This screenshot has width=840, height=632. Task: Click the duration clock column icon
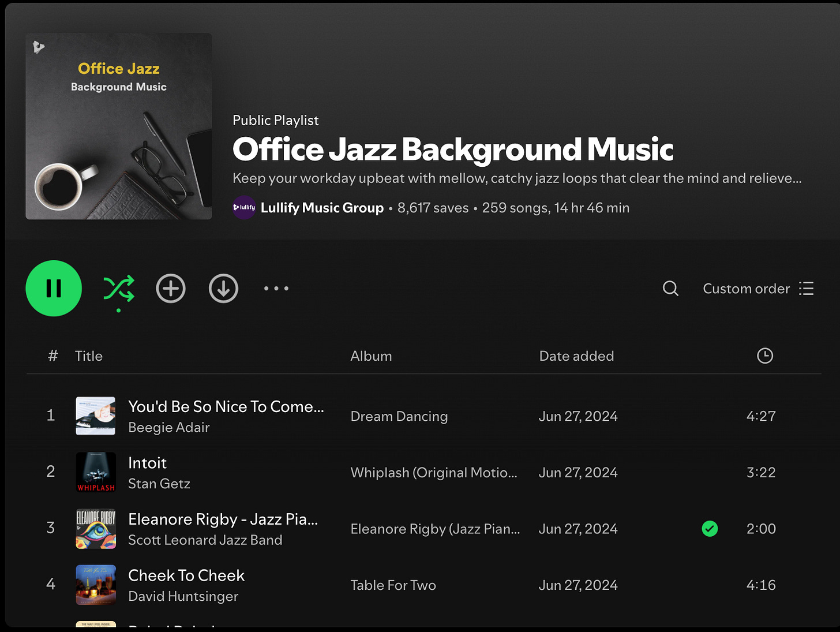point(765,356)
